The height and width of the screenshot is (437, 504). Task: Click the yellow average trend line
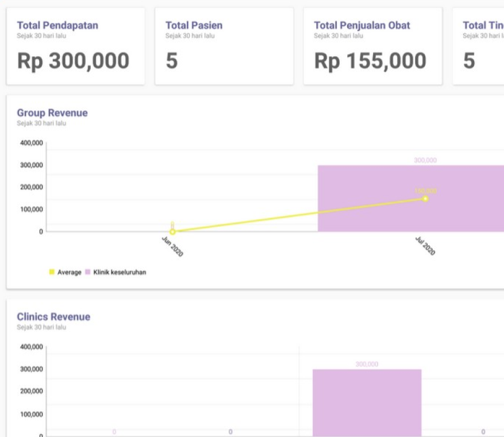[x=299, y=215]
